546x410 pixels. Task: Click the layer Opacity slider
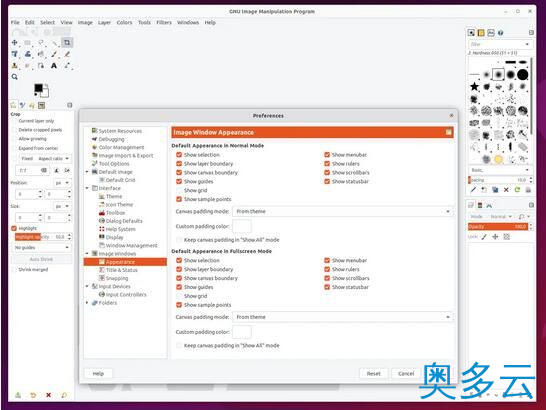pos(498,227)
